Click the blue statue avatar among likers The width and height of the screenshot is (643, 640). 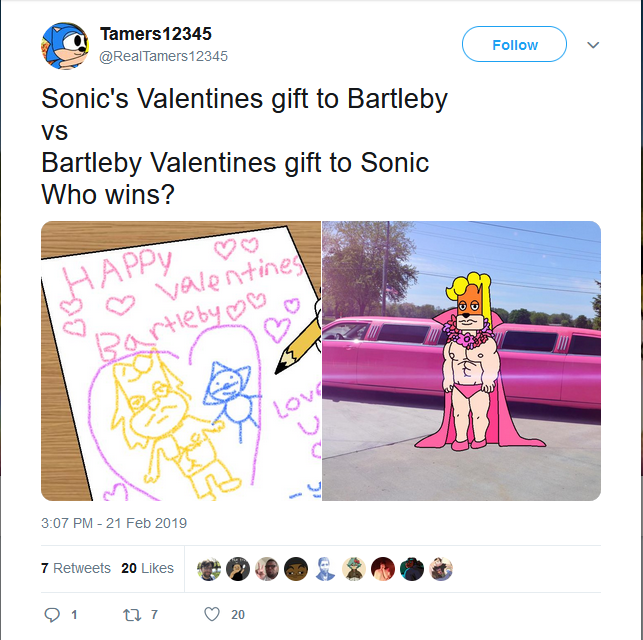coord(325,569)
